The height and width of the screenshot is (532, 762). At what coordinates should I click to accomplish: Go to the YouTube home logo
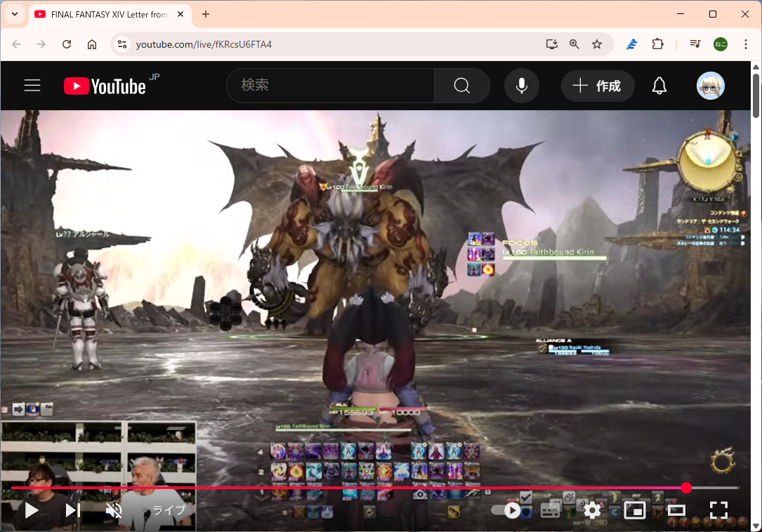(105, 86)
